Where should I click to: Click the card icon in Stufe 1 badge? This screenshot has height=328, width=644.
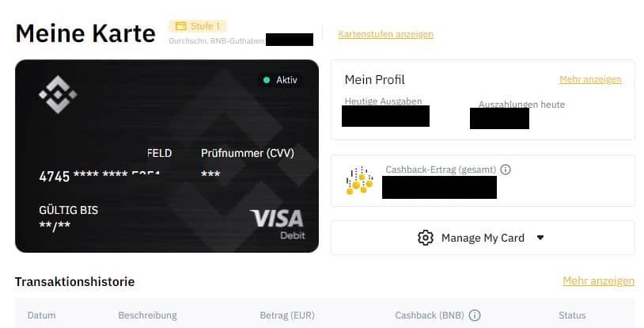(180, 26)
